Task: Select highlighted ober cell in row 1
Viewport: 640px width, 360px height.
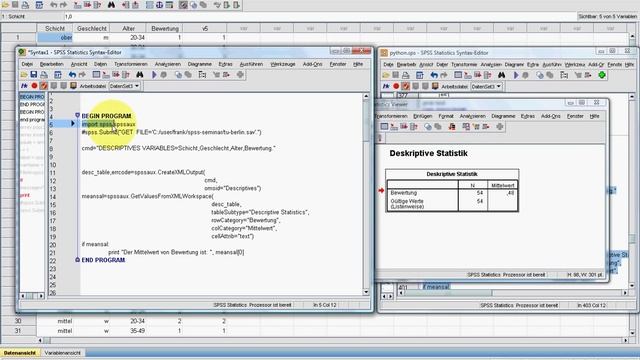Action: tap(55, 37)
